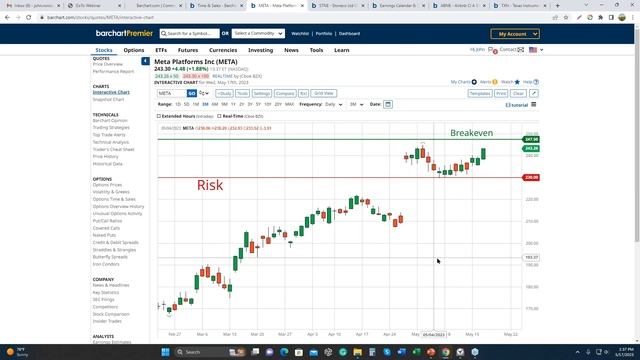Click the Contact envelope icon
640x360 pixels.
pyautogui.click(x=521, y=50)
